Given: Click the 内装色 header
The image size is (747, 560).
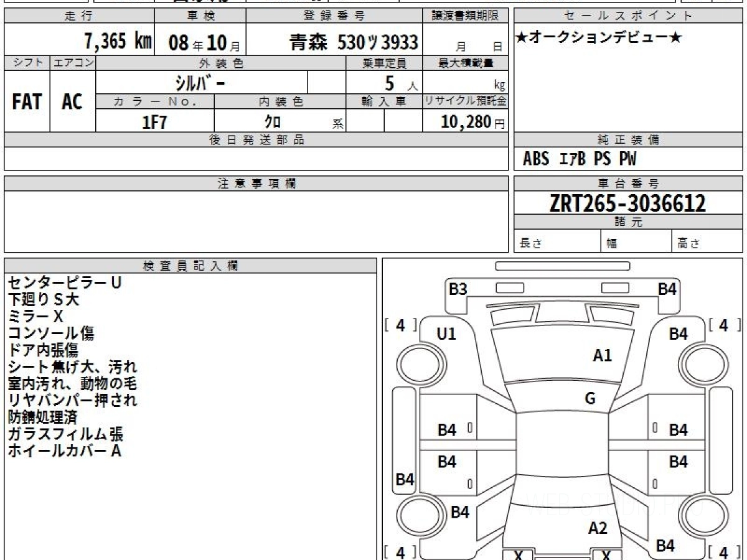Looking at the screenshot, I should 280,102.
